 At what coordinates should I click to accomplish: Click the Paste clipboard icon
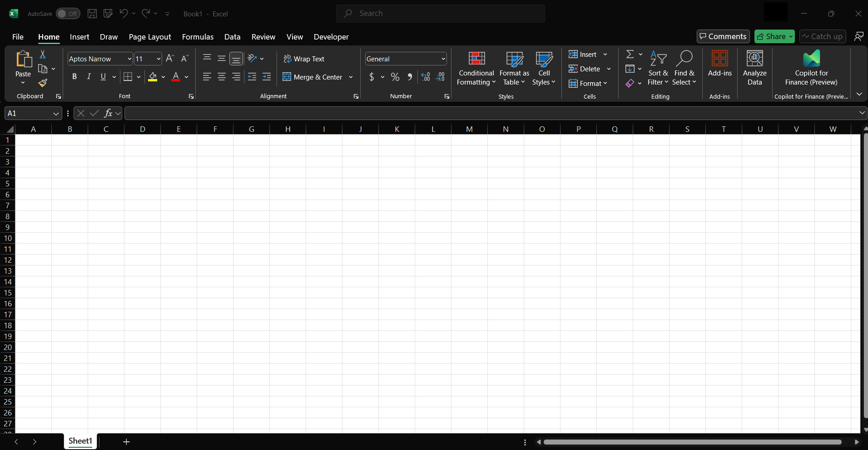click(23, 59)
